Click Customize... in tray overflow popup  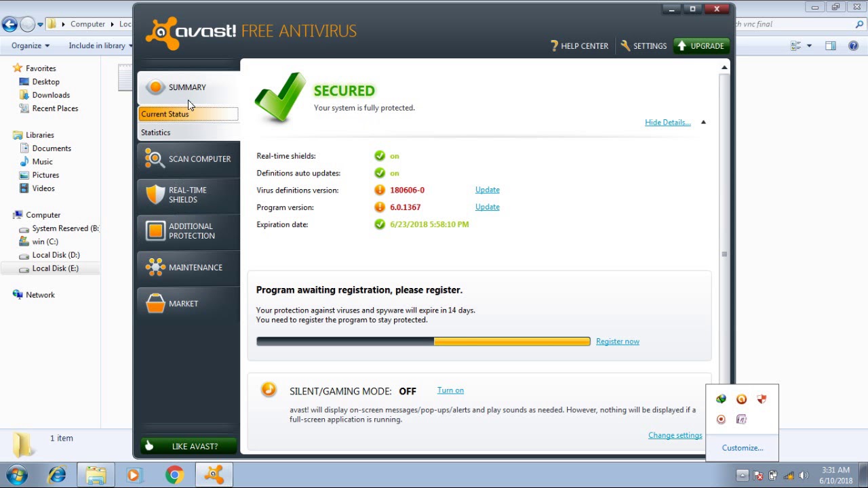click(743, 448)
